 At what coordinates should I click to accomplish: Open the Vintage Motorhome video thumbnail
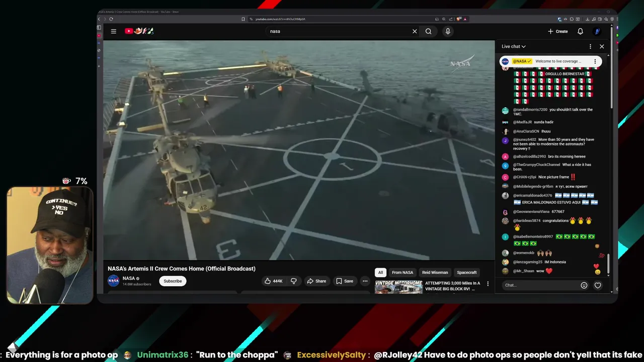click(398, 287)
